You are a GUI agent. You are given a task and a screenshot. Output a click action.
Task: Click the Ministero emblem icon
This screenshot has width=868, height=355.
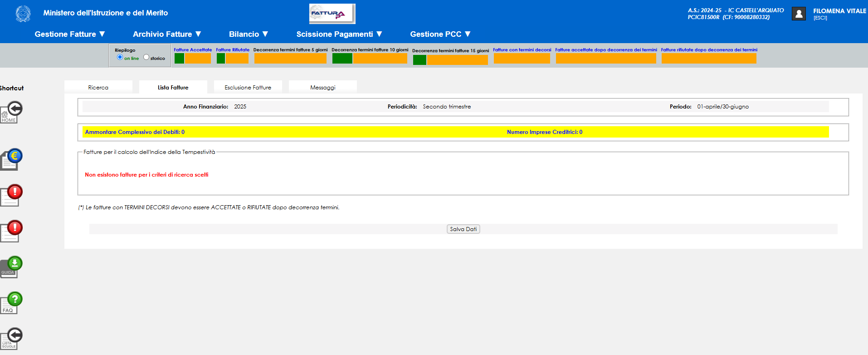tap(23, 14)
